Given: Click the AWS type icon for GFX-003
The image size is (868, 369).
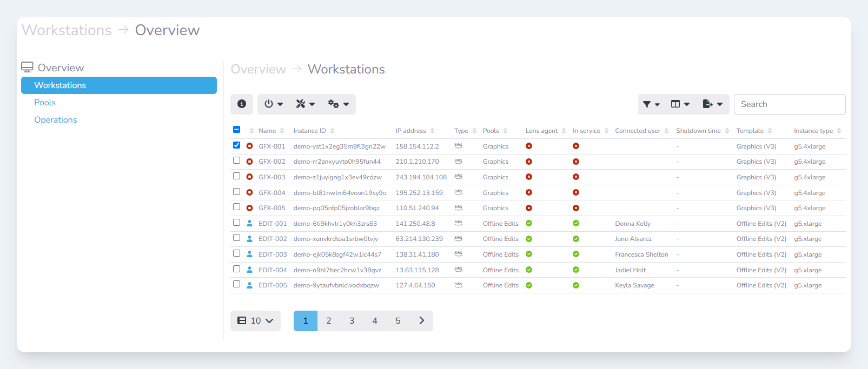Looking at the screenshot, I should [x=459, y=177].
